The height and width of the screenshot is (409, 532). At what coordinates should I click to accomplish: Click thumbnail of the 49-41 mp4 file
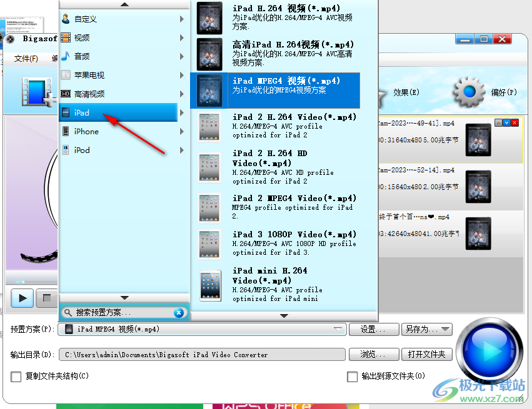pos(478,140)
